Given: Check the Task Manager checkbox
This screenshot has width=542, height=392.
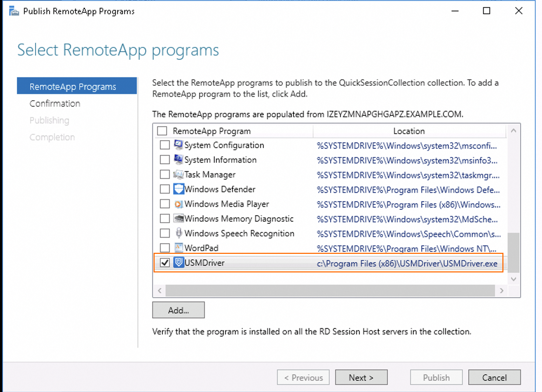Looking at the screenshot, I should click(165, 174).
